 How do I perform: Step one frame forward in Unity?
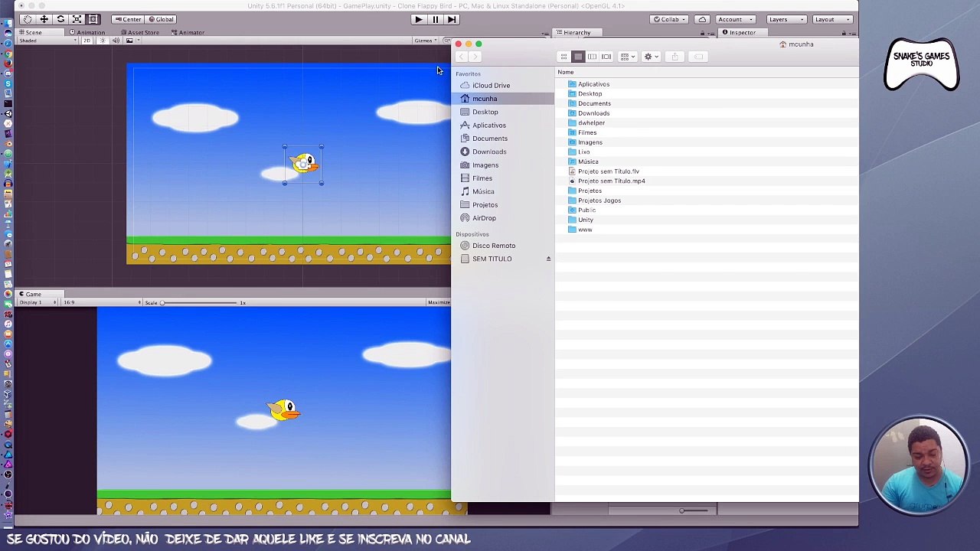tap(452, 19)
